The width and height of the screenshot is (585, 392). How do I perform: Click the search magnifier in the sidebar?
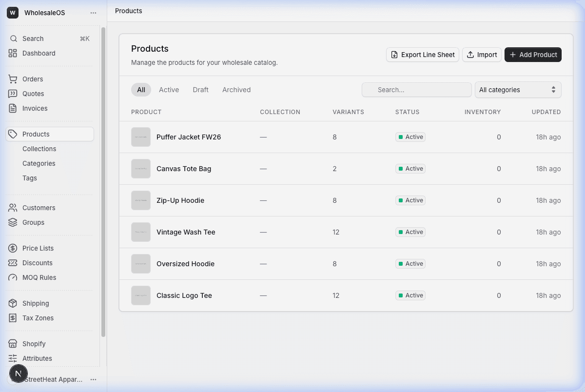click(x=13, y=38)
